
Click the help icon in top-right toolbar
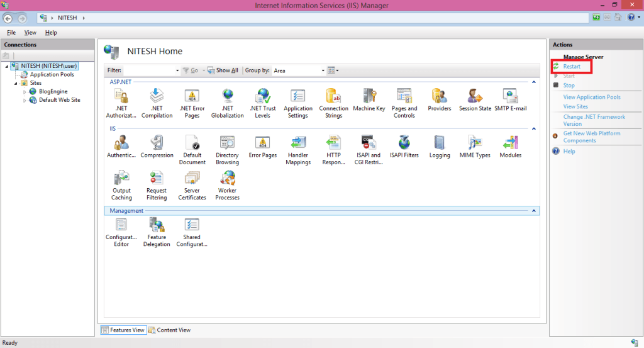pos(631,17)
